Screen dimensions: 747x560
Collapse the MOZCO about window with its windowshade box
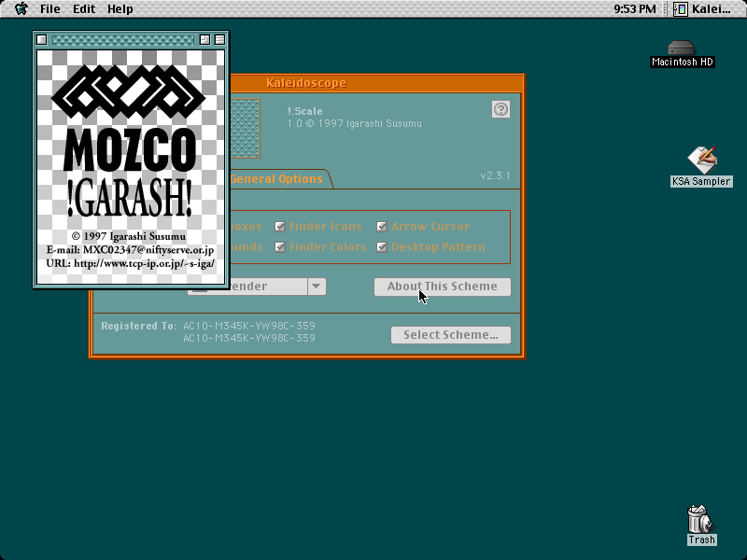click(x=219, y=39)
